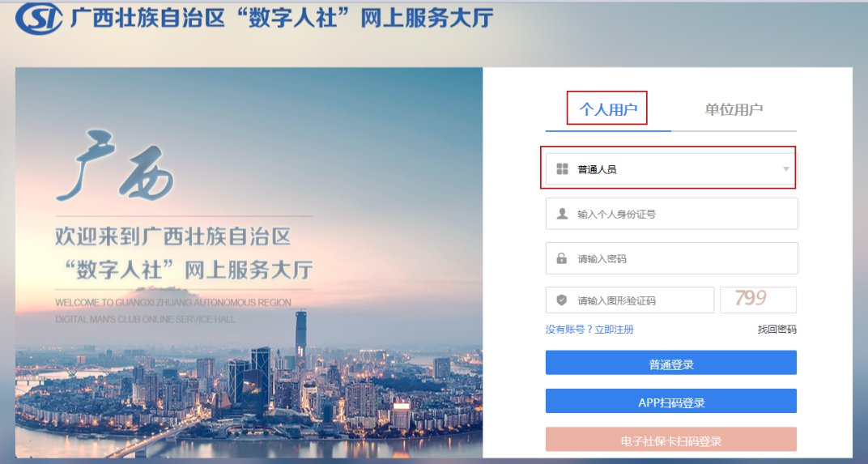Focus the 请输入图形验证码 field
Image resolution: width=868 pixels, height=464 pixels.
(629, 300)
